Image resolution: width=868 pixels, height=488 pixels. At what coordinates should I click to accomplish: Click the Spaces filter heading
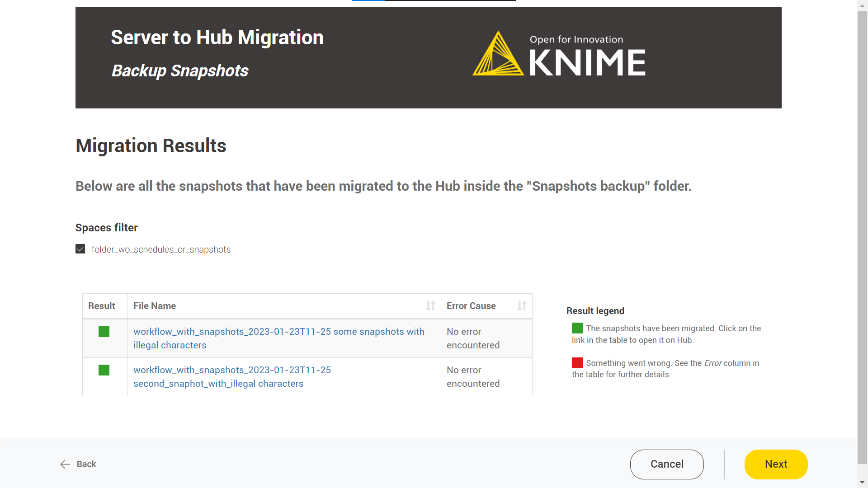coord(107,228)
